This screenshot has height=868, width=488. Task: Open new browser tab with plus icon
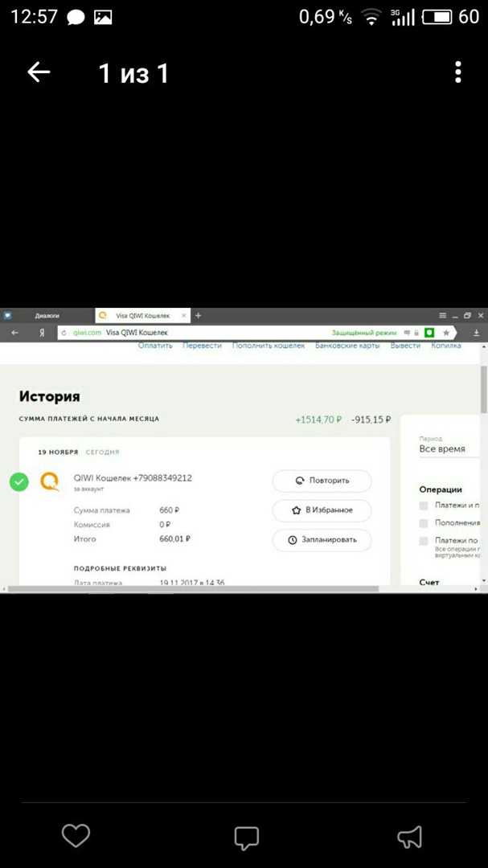click(199, 316)
